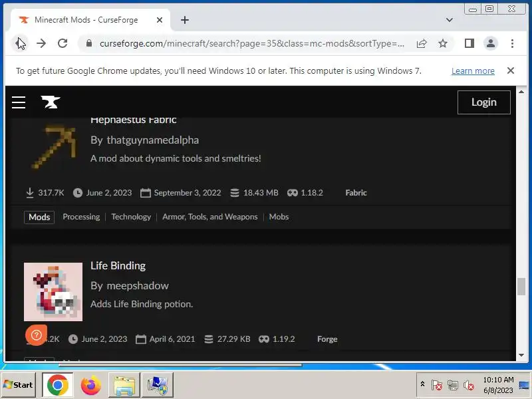Click the taskbar computer shield icon
This screenshot has width=532, height=399.
click(158, 385)
